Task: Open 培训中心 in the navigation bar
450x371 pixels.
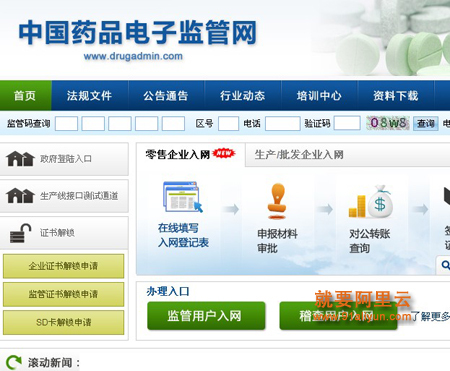Action: click(x=319, y=96)
